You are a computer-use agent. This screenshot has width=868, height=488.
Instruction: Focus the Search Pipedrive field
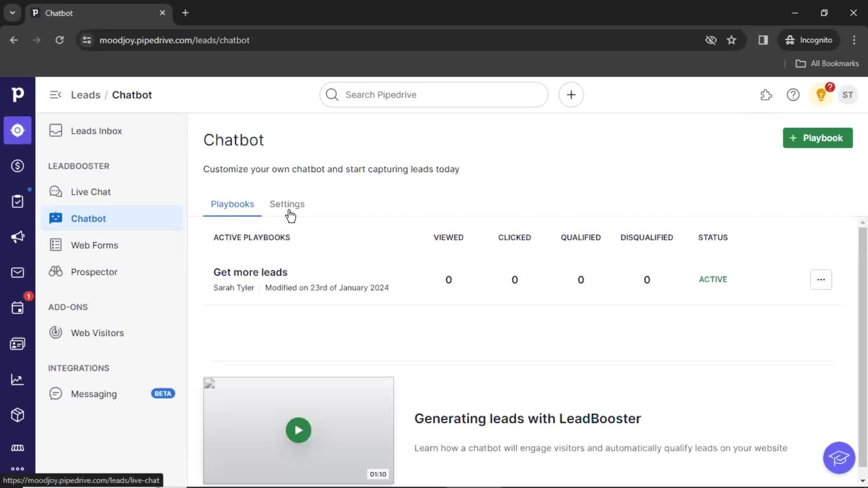coord(434,95)
